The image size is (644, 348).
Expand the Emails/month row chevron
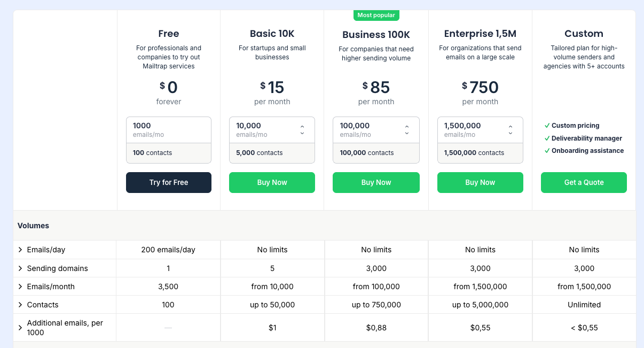20,287
